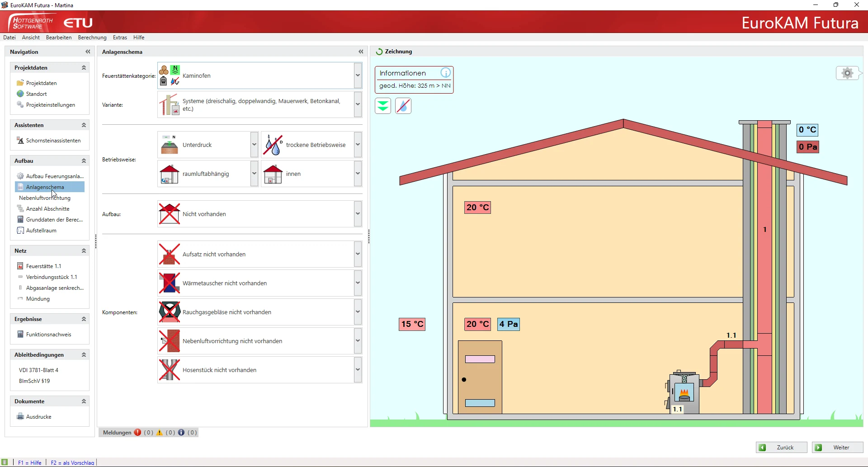
Task: Open the Berechnung menu
Action: tap(92, 38)
